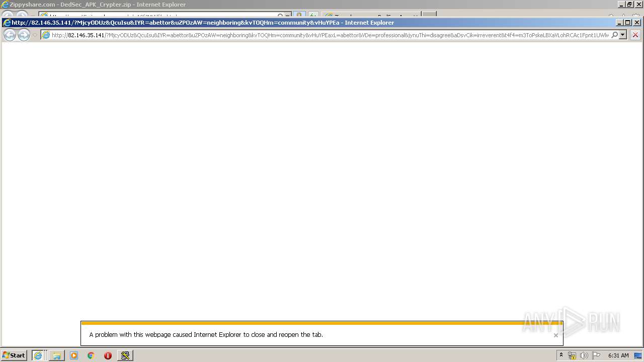Viewport: 644px width, 362px height.
Task: Launch Google Chrome from the taskbar
Action: click(x=91, y=355)
